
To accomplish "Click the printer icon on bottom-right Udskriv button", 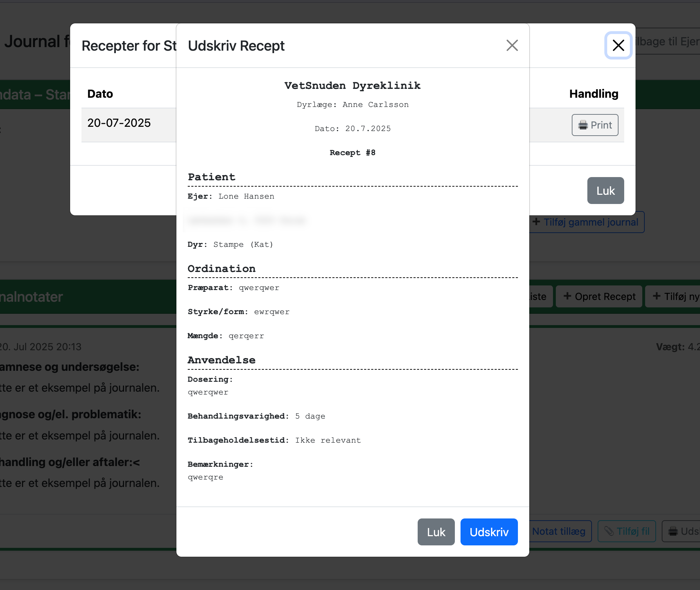I will click(673, 531).
